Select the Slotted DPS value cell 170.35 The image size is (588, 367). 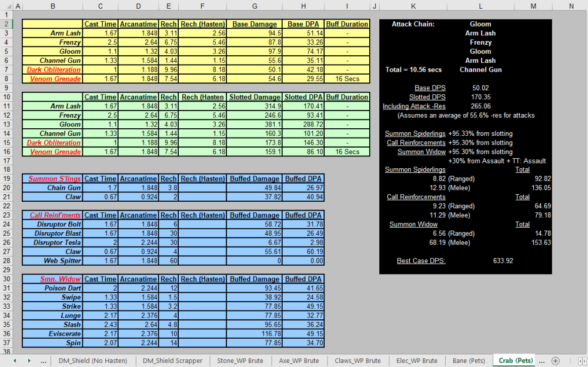coord(480,97)
